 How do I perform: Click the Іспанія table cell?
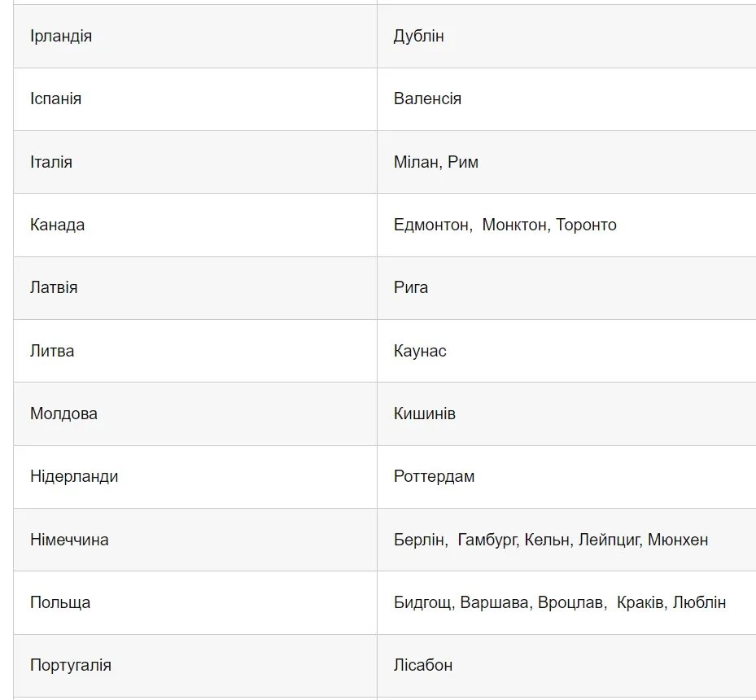pos(55,99)
